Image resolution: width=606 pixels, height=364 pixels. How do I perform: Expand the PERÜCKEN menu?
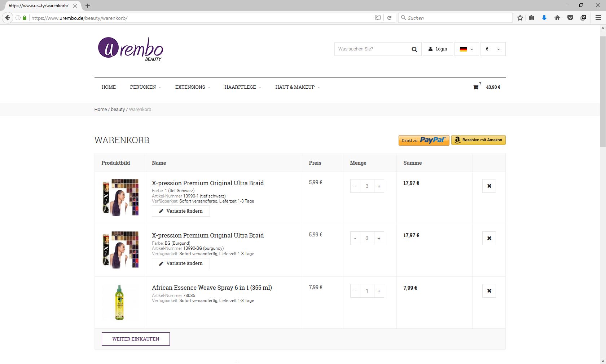click(x=145, y=87)
